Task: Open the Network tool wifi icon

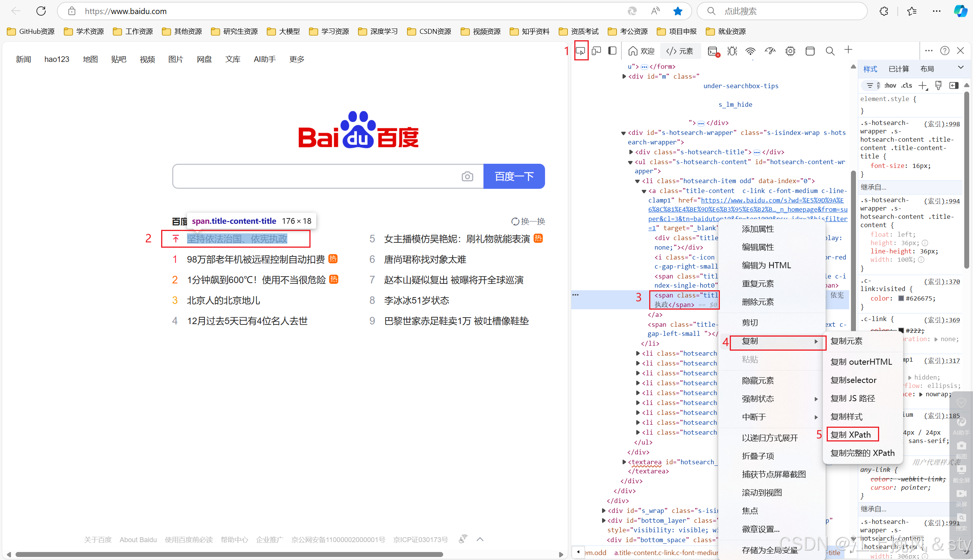Action: click(751, 51)
